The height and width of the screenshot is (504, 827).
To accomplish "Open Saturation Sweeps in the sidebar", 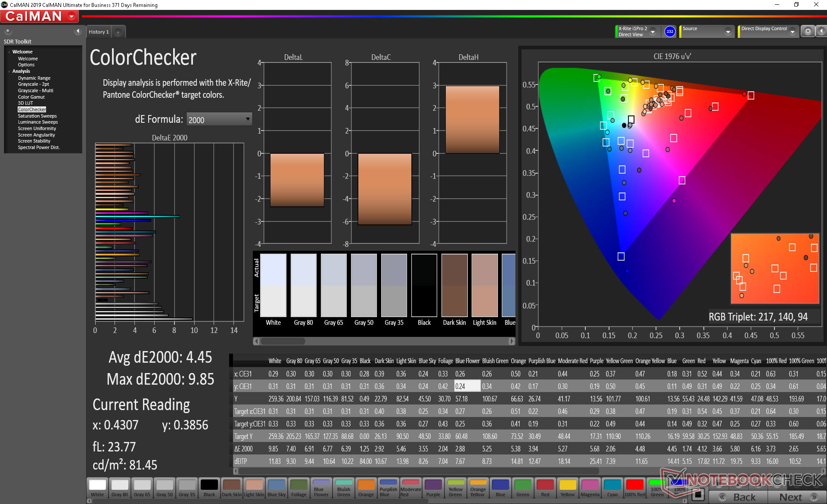I will pyautogui.click(x=37, y=116).
